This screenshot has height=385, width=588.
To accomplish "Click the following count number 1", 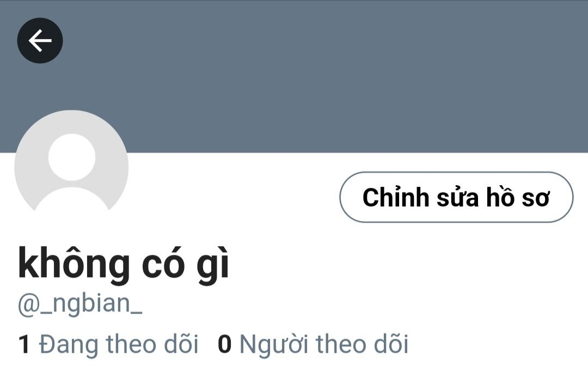I will point(23,345).
